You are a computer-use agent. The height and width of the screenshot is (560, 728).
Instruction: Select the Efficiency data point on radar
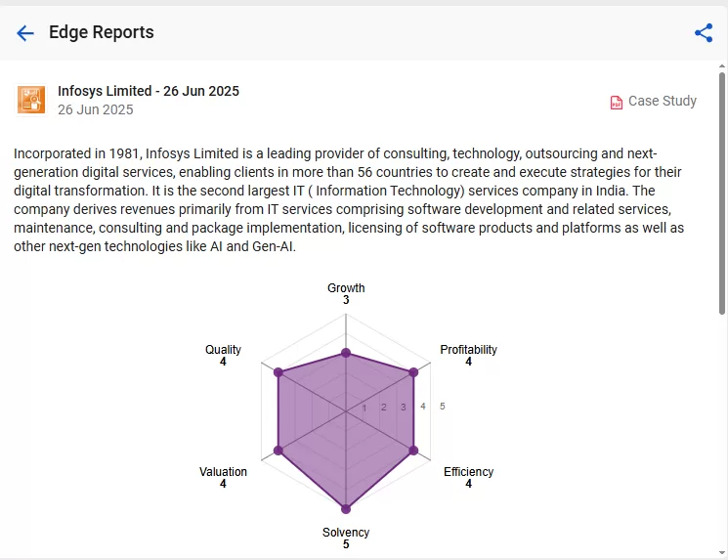click(413, 450)
